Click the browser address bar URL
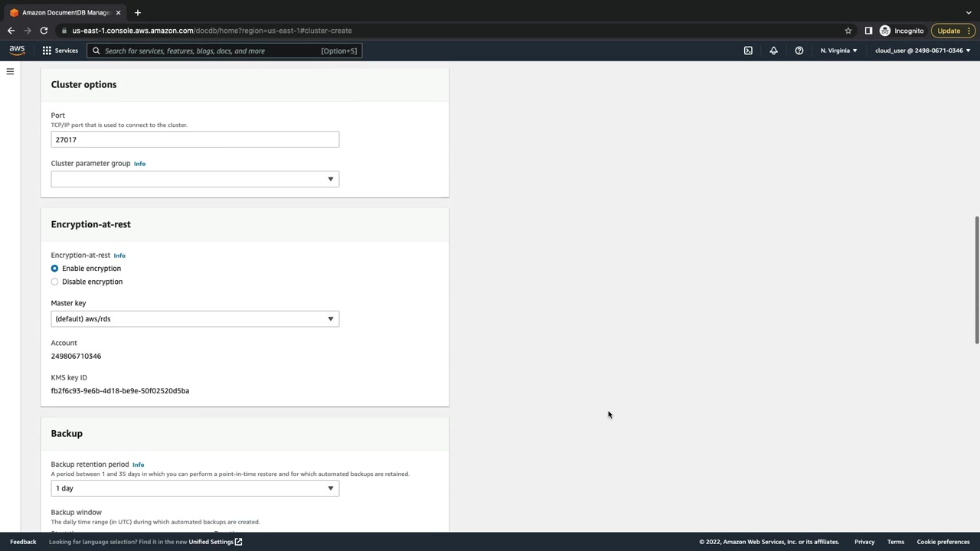The image size is (980, 551). pos(212,31)
